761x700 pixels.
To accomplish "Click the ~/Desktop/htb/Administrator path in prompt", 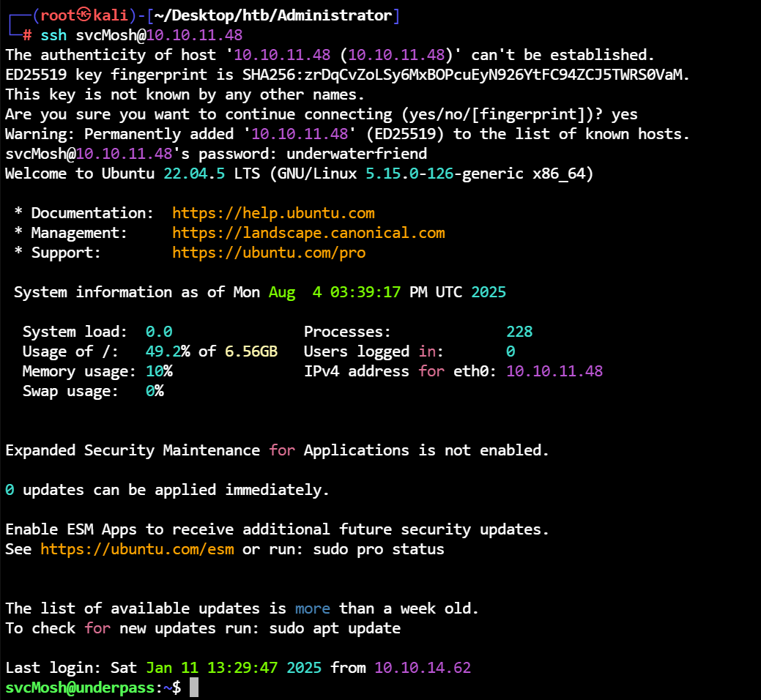I will (272, 15).
